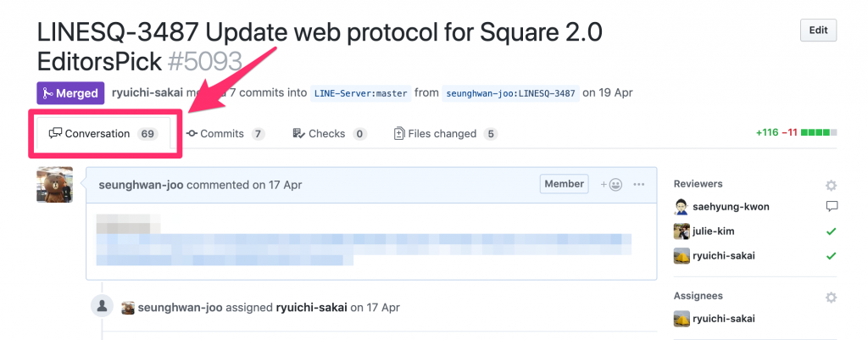
Task: Open comment options ellipsis menu
Action: click(639, 184)
